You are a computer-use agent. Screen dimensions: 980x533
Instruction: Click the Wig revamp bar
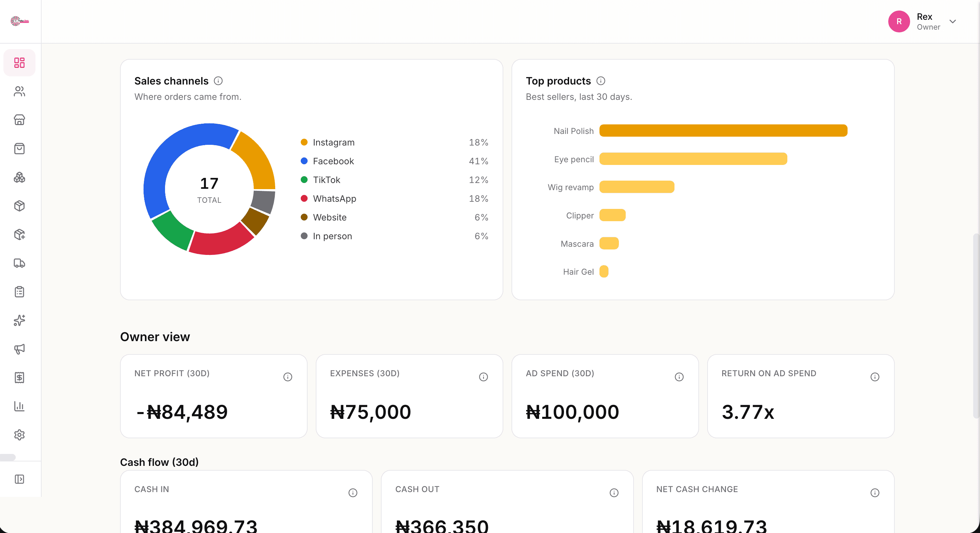pos(637,187)
